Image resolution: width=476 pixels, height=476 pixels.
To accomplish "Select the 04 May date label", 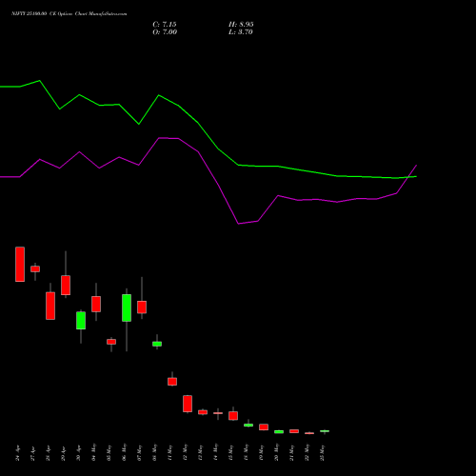I will 93,452.
